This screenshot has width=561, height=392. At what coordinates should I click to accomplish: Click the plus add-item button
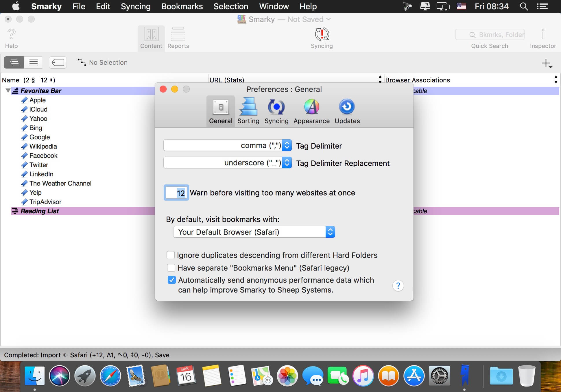[547, 63]
